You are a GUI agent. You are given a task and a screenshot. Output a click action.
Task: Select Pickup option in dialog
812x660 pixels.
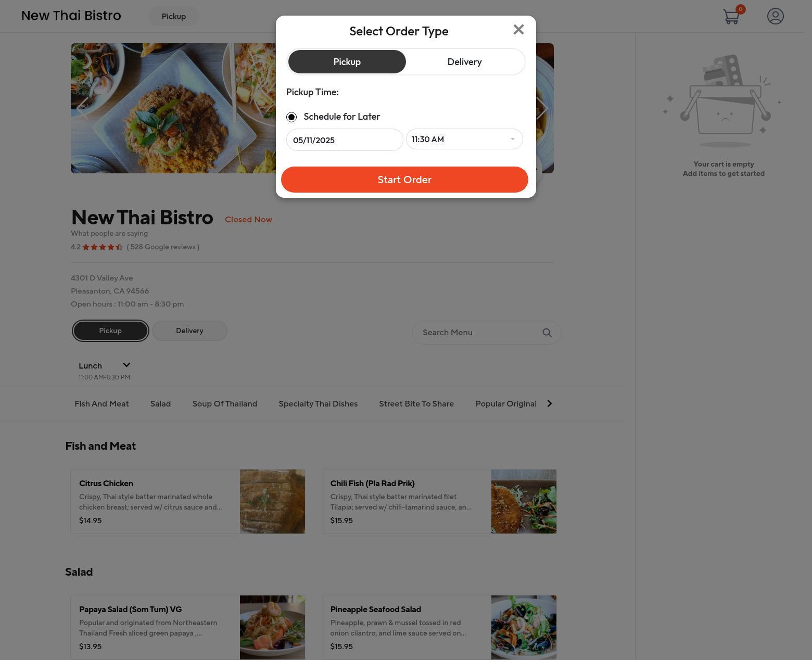[x=347, y=62]
